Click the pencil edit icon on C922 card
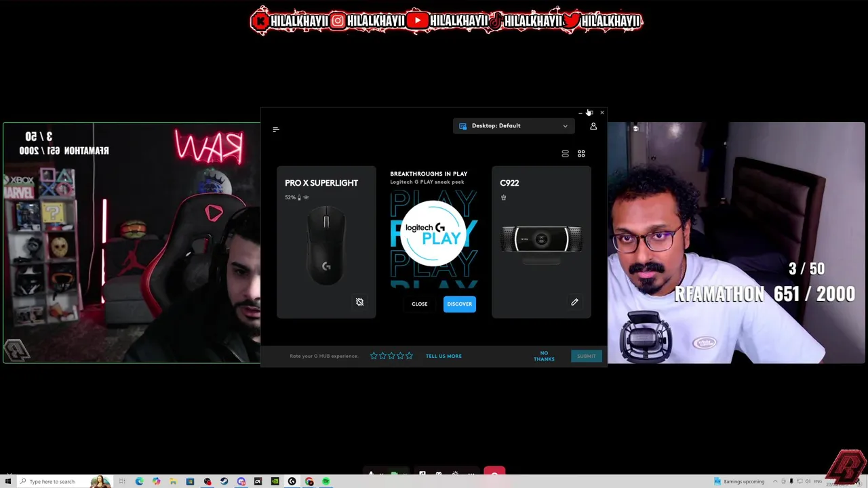The image size is (868, 488). click(574, 302)
